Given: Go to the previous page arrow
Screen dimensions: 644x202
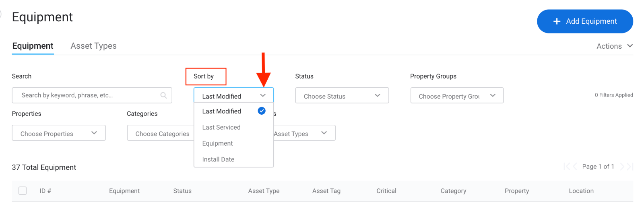Looking at the screenshot, I should [x=575, y=167].
